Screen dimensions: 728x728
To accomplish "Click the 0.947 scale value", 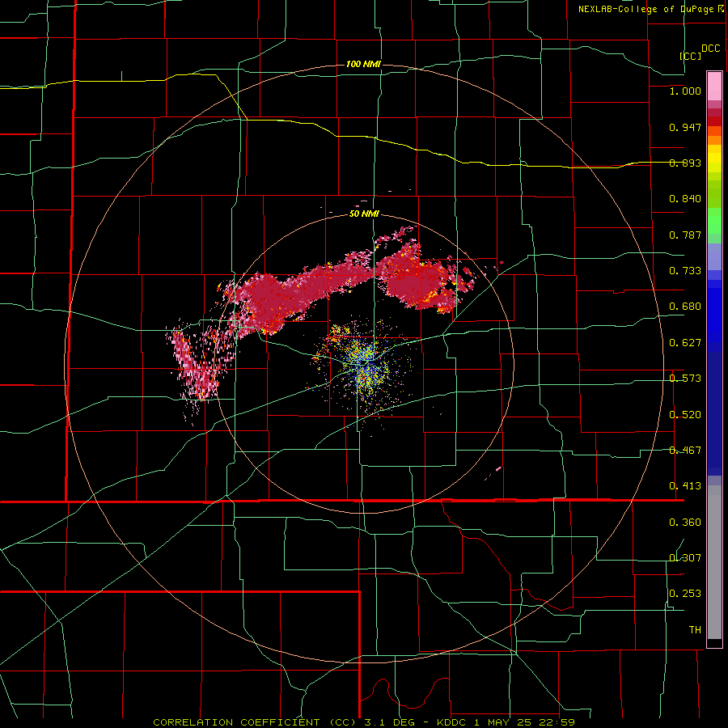I will pos(685,127).
